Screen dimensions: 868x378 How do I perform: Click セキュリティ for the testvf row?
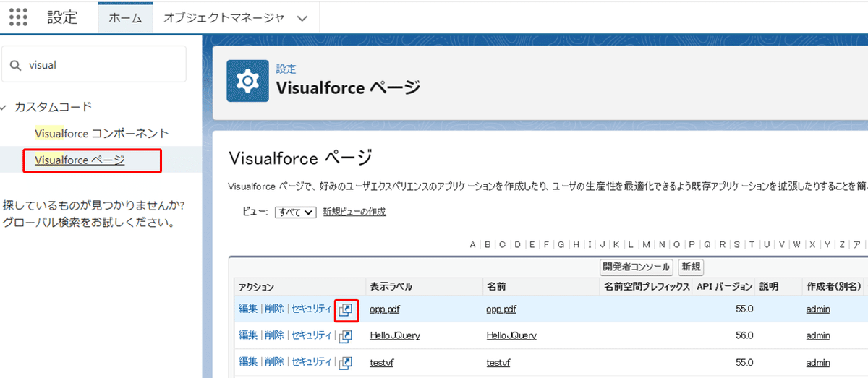[x=311, y=361]
